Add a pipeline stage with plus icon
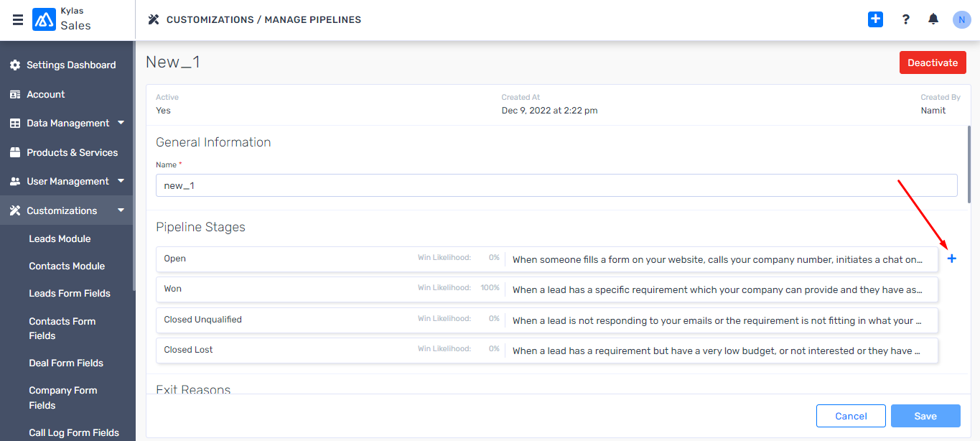 pyautogui.click(x=952, y=259)
